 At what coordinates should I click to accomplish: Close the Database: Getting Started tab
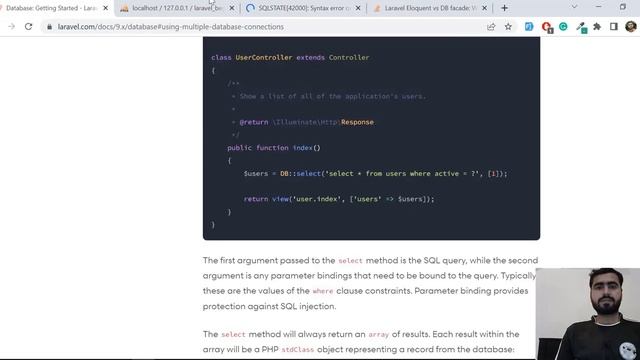106,8
